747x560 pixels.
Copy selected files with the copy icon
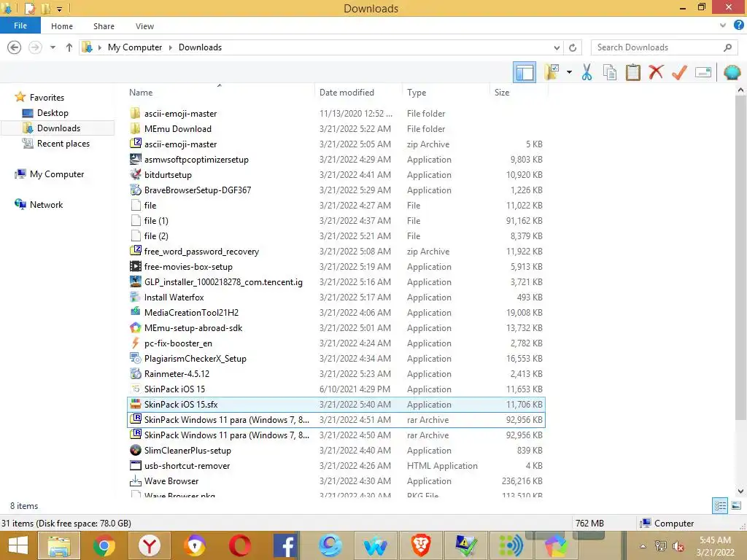610,72
